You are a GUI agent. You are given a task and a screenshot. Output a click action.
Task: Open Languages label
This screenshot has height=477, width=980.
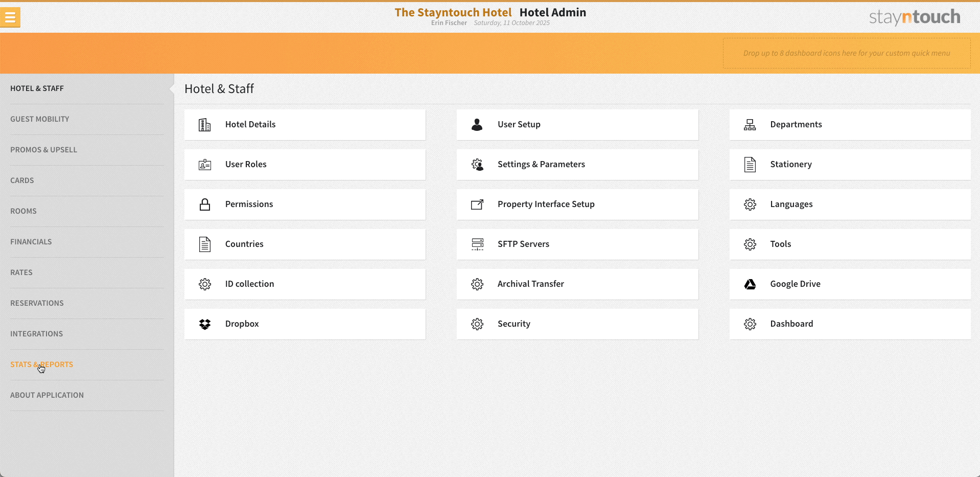pyautogui.click(x=791, y=205)
